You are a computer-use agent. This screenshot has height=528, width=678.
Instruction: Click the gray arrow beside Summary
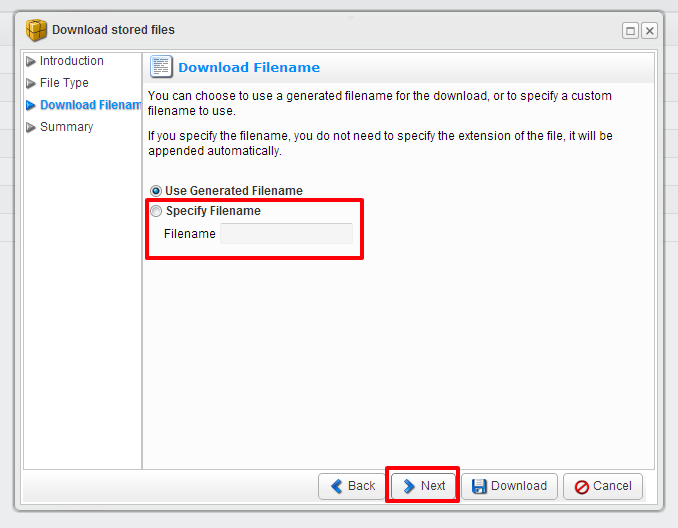tap(31, 127)
